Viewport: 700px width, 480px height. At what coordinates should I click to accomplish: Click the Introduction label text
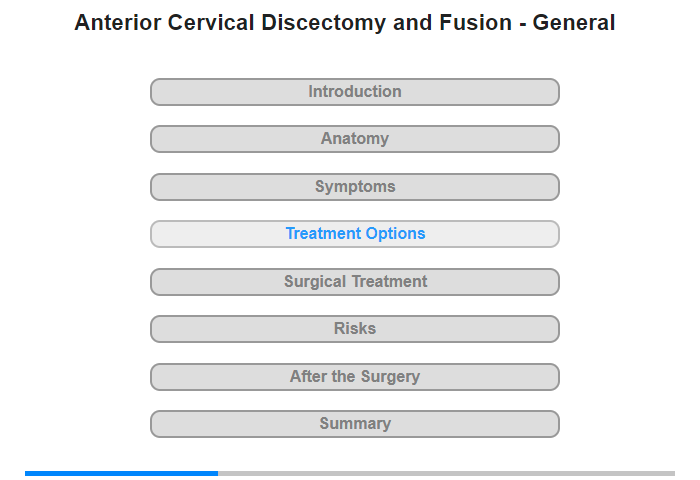(x=355, y=92)
